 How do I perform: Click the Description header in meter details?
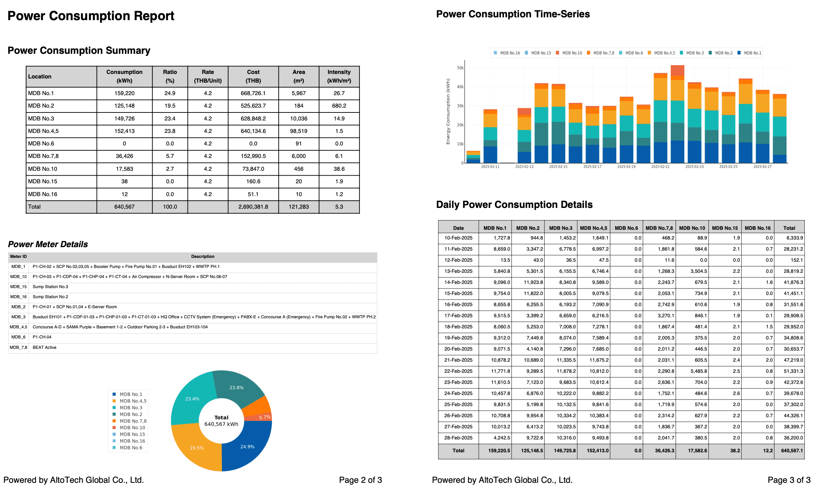(203, 257)
